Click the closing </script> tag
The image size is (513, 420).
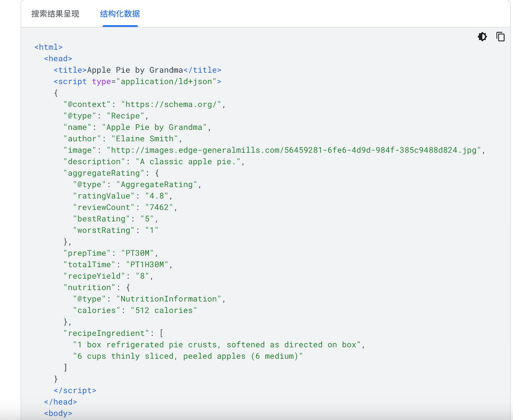[75, 391]
